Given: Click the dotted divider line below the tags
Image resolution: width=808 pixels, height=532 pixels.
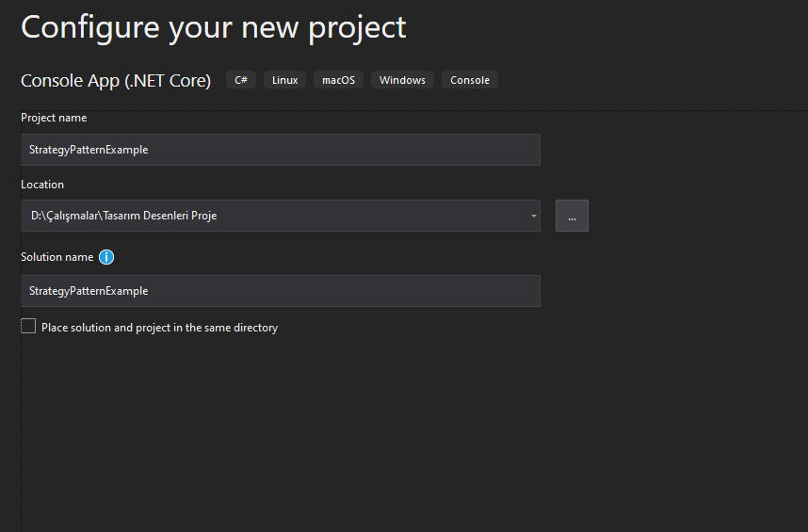Looking at the screenshot, I should coord(414,110).
